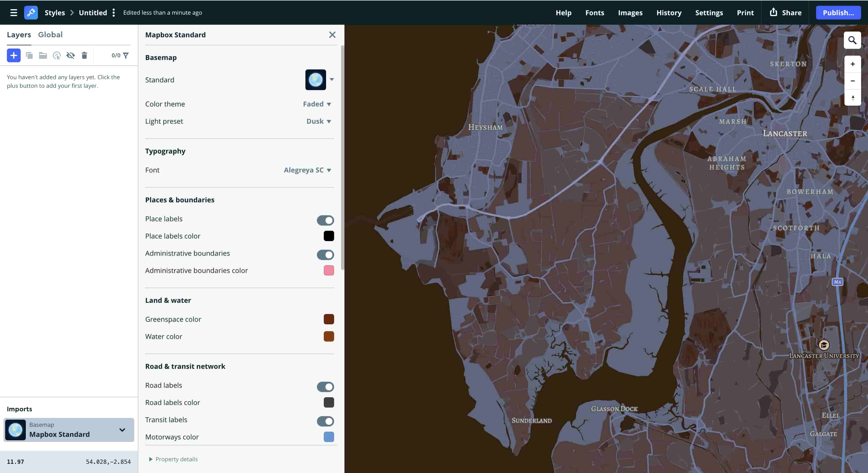This screenshot has width=868, height=473.
Task: Turn off Administrative boundaries
Action: coord(325,255)
